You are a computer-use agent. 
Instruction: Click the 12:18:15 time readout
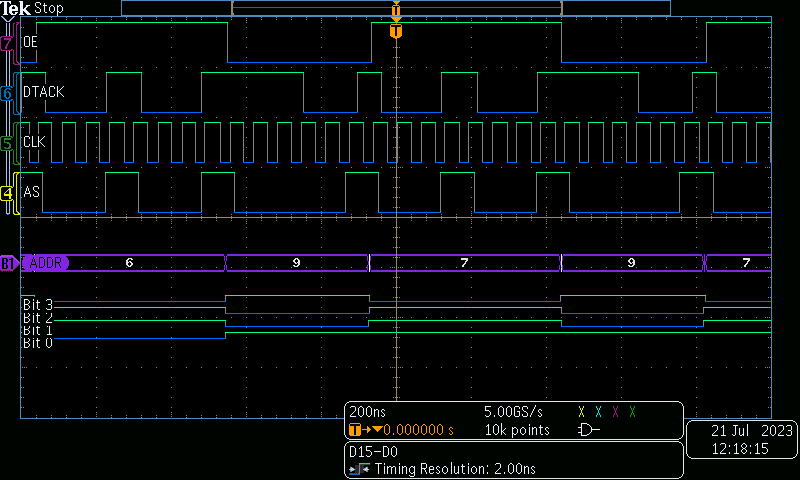coord(740,449)
